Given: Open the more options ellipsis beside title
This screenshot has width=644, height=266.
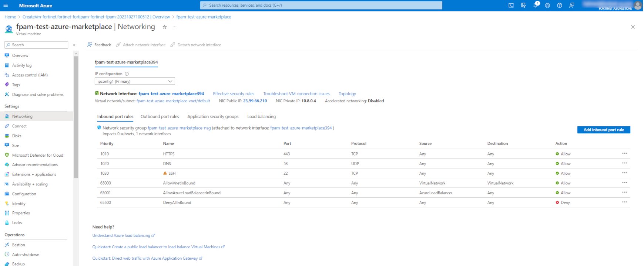Looking at the screenshot, I should (x=175, y=27).
